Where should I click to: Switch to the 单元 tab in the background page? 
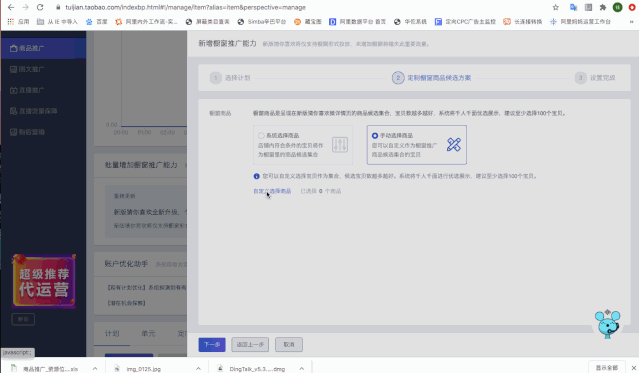coord(148,333)
